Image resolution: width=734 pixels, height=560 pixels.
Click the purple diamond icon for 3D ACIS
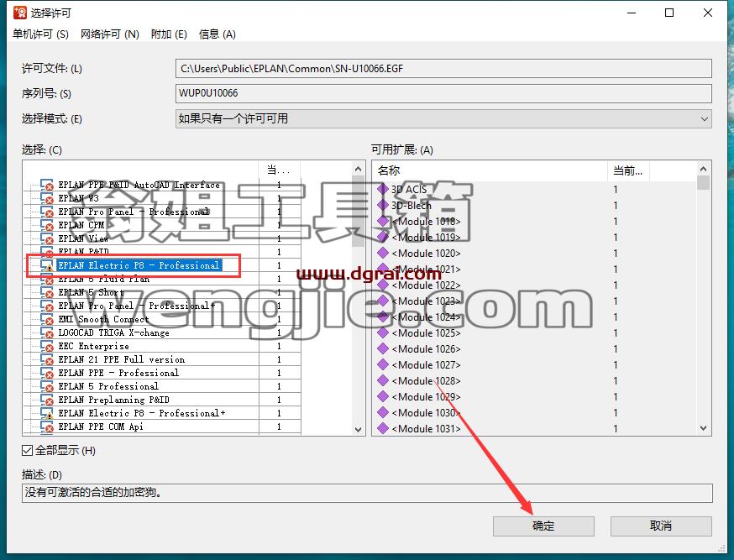point(383,189)
